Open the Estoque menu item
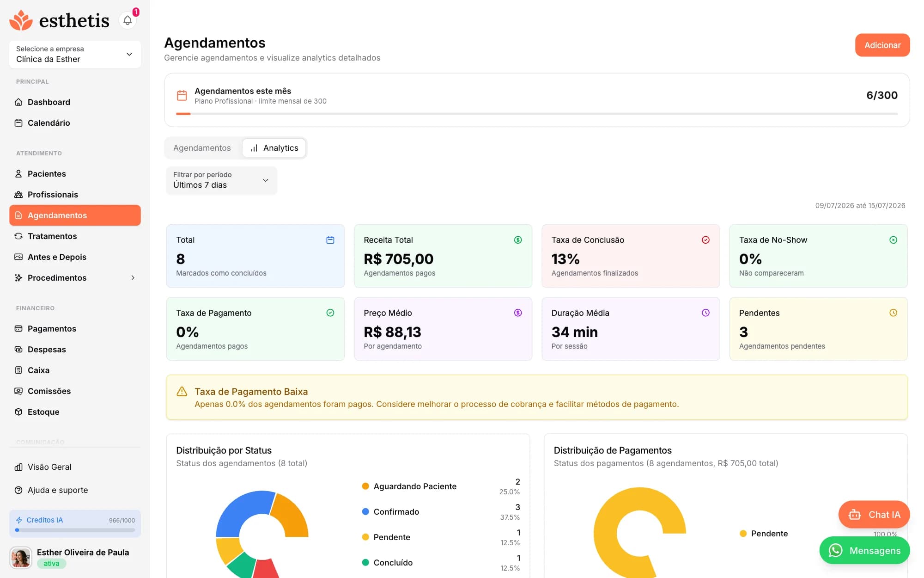The image size is (924, 578). pos(75,412)
